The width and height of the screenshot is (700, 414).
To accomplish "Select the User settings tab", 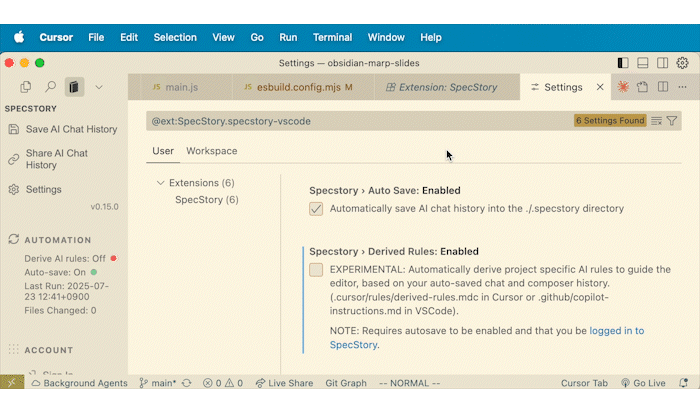I will click(x=163, y=151).
